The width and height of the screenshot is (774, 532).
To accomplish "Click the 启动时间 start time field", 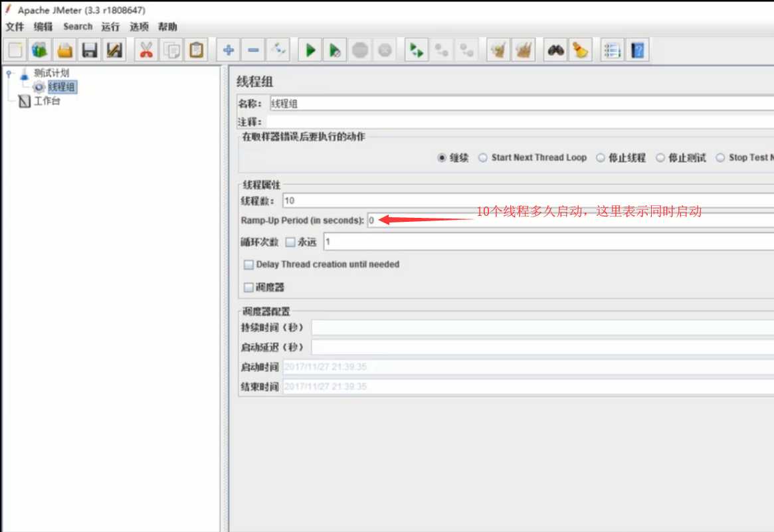I will pyautogui.click(x=528, y=367).
